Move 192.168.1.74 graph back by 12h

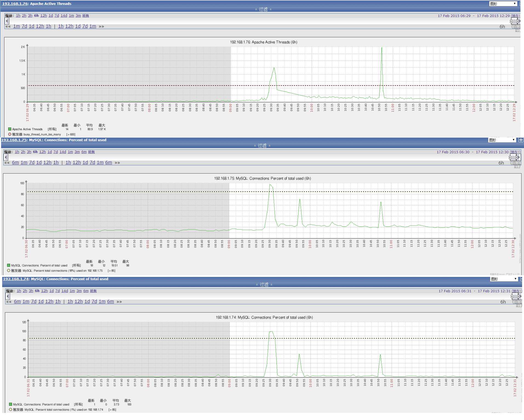(49, 302)
